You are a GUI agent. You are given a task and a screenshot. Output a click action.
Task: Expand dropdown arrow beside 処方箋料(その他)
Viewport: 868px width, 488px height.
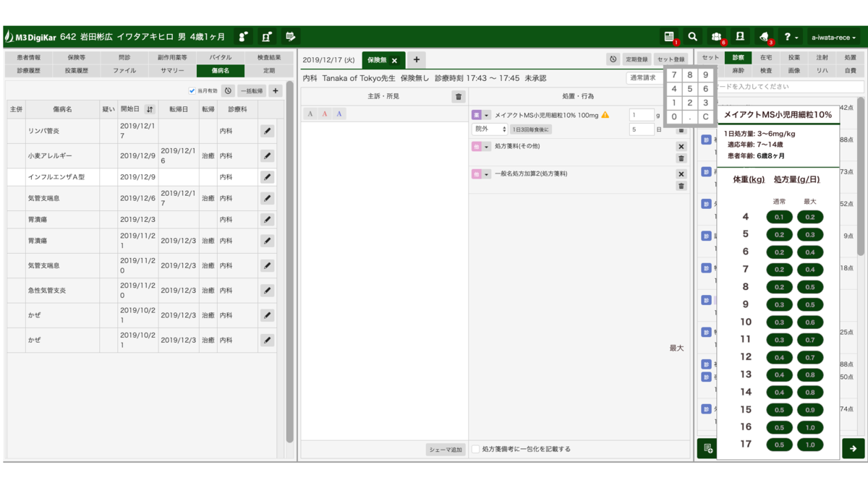[487, 147]
